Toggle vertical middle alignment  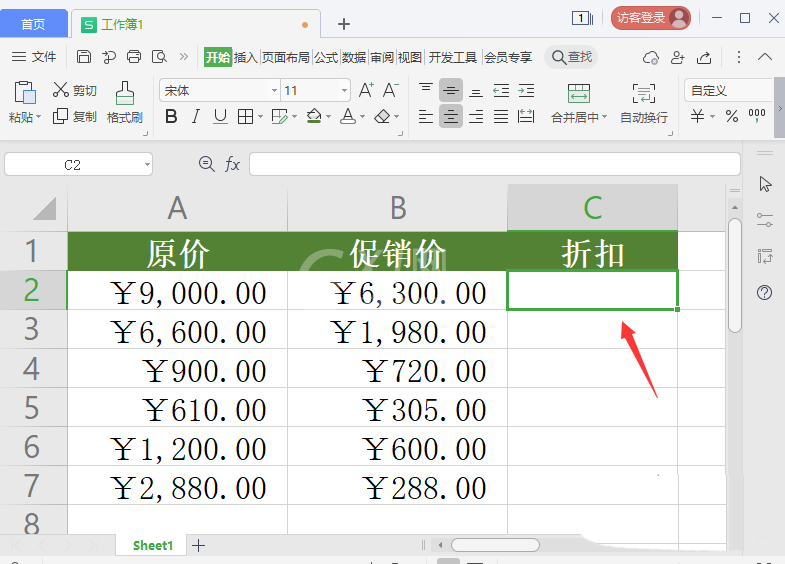451,91
